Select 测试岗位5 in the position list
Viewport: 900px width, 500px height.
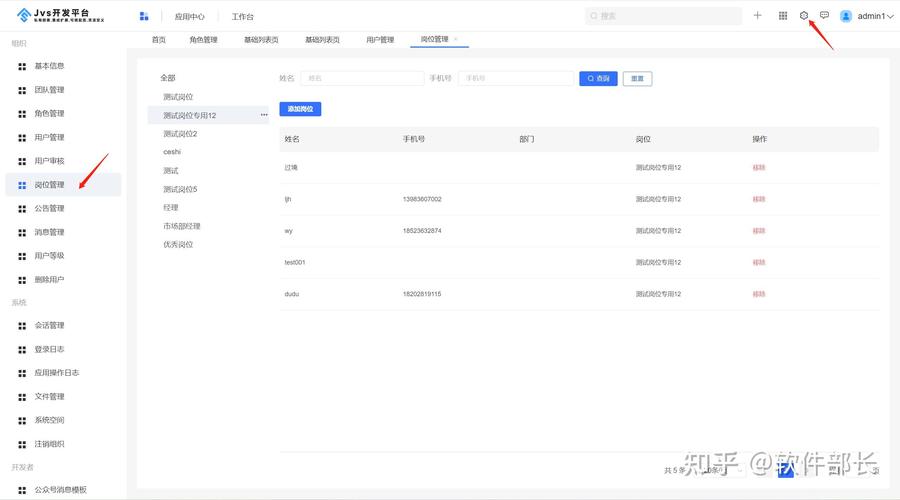[x=180, y=189]
